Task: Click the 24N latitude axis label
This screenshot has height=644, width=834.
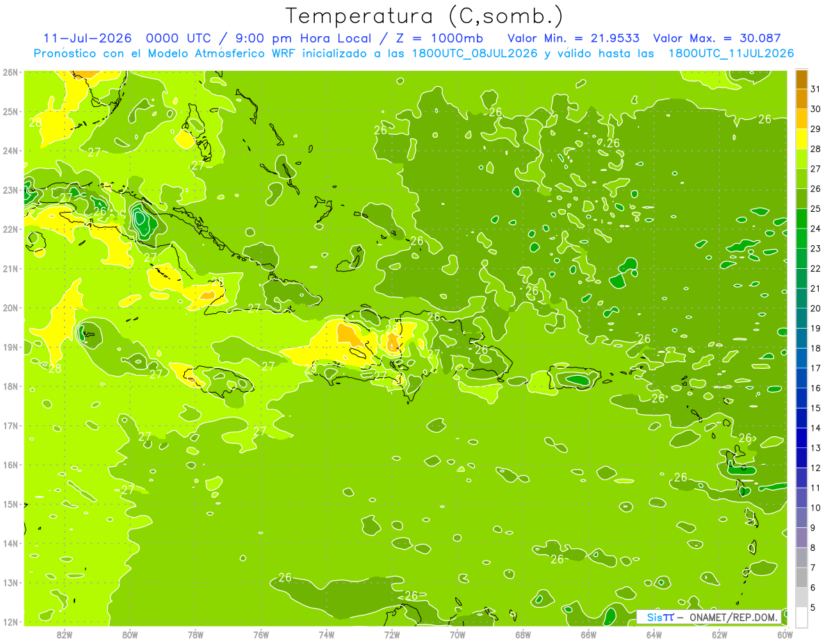Action: pos(10,151)
